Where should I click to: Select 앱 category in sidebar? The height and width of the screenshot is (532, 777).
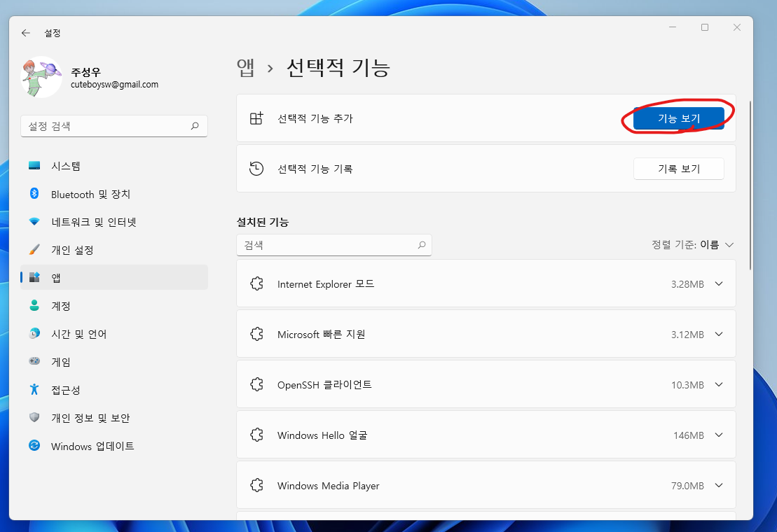pyautogui.click(x=114, y=278)
